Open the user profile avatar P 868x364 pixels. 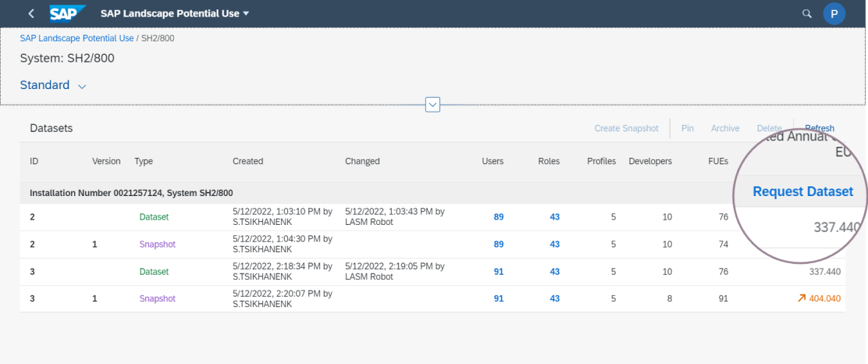834,13
